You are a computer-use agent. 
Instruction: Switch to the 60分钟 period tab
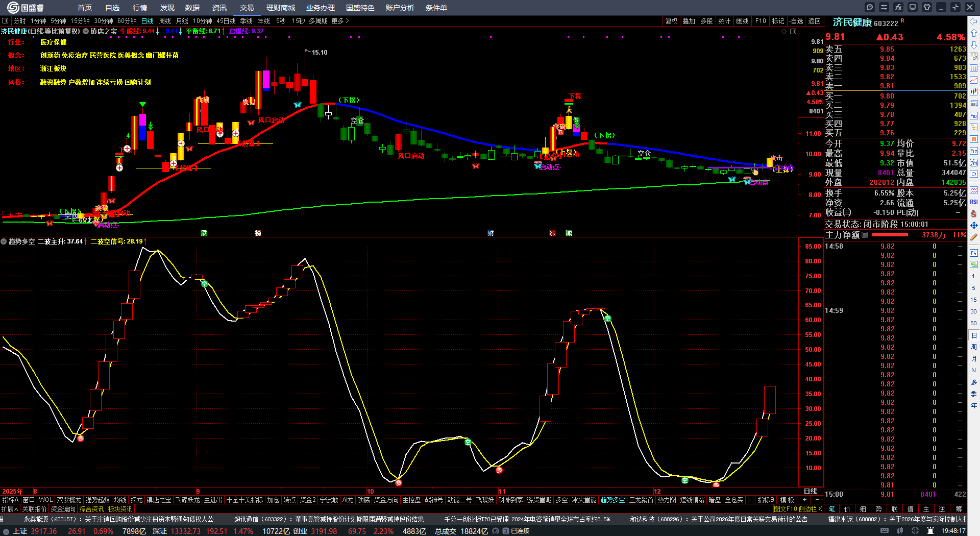127,21
